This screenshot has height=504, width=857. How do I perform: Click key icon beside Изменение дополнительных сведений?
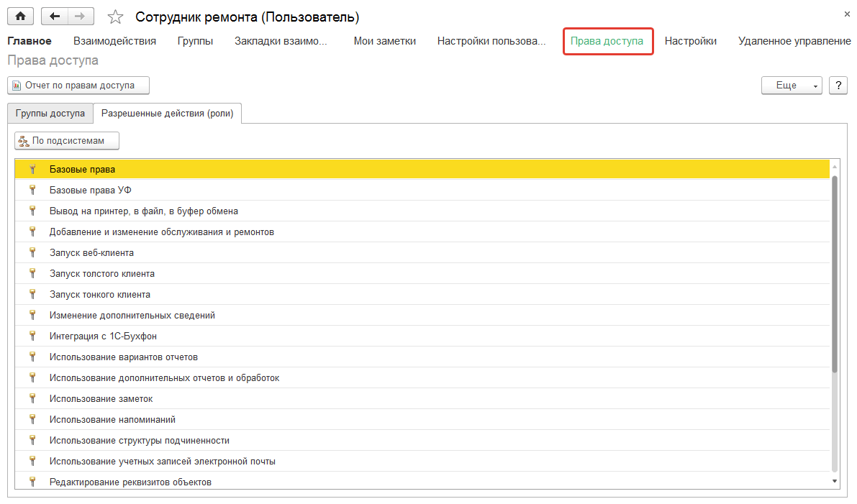coord(33,315)
